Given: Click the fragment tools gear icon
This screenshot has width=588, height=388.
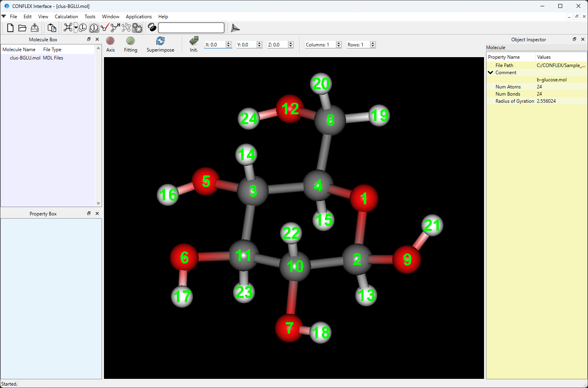Looking at the screenshot, I should coord(137,27).
